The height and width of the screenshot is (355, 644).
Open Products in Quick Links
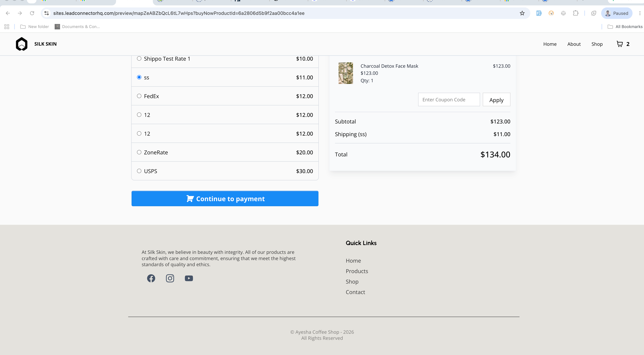tap(357, 271)
